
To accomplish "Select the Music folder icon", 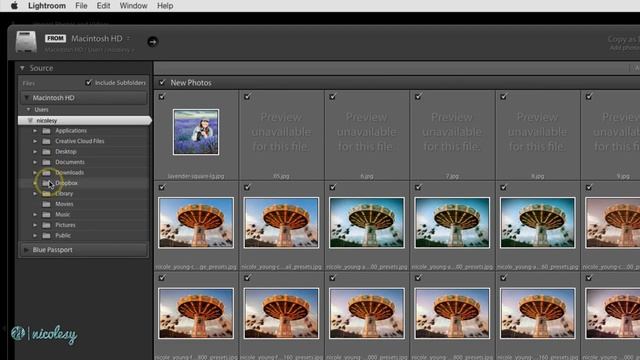I will point(47,214).
